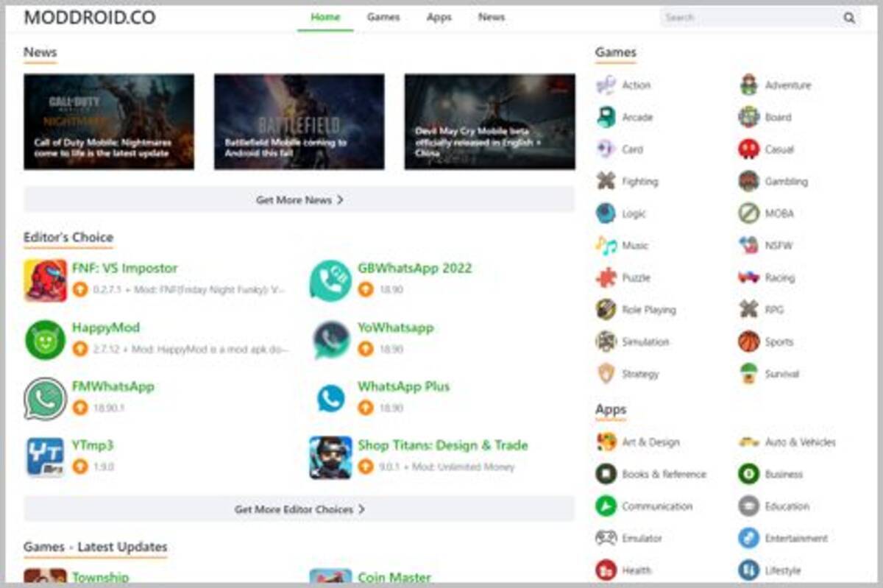
Task: Open the Action games category icon
Action: 606,85
